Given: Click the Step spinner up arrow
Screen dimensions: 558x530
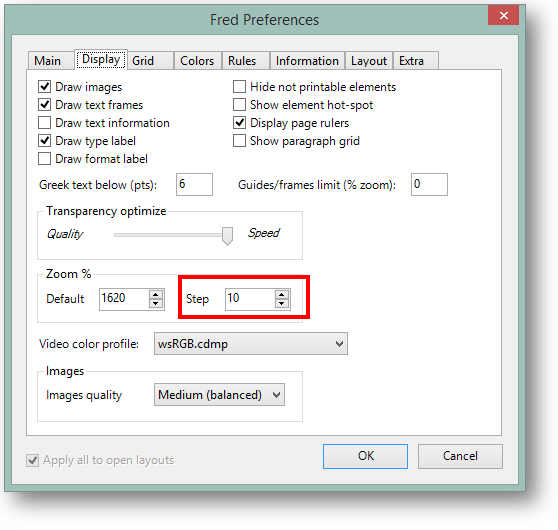Looking at the screenshot, I should [281, 295].
